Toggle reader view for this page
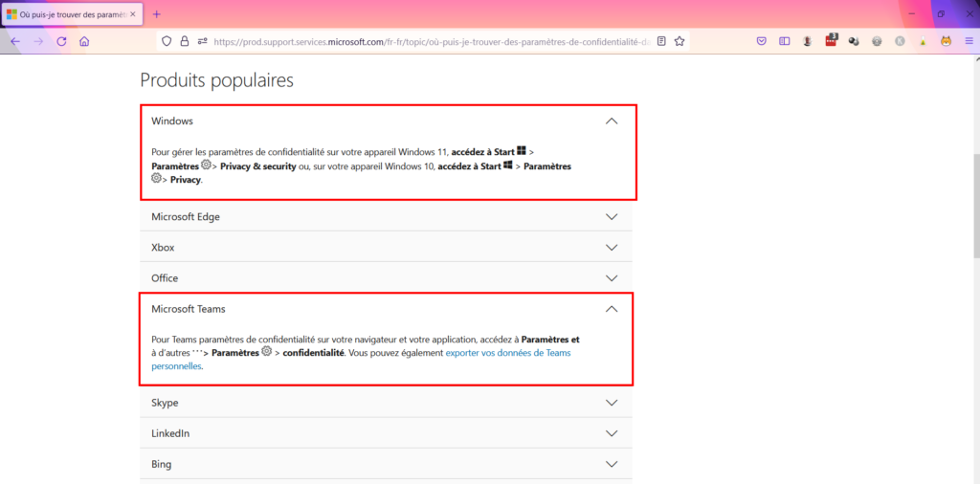980x484 pixels. (x=661, y=42)
